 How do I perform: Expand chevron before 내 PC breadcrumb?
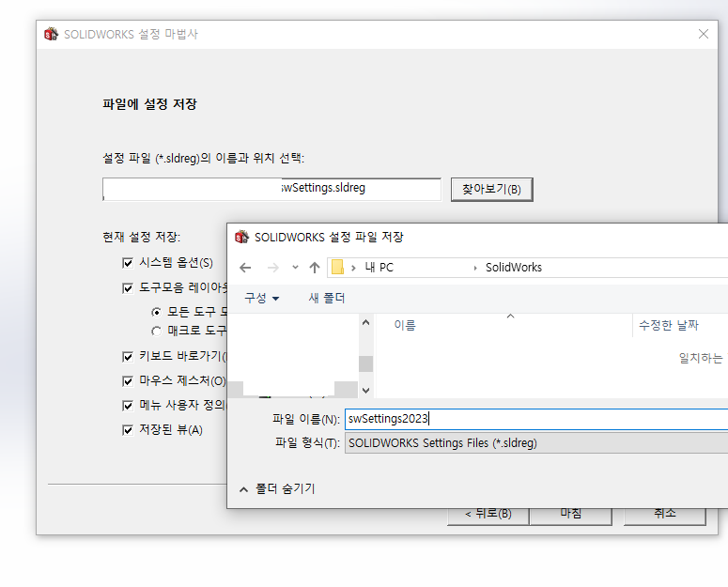[353, 268]
